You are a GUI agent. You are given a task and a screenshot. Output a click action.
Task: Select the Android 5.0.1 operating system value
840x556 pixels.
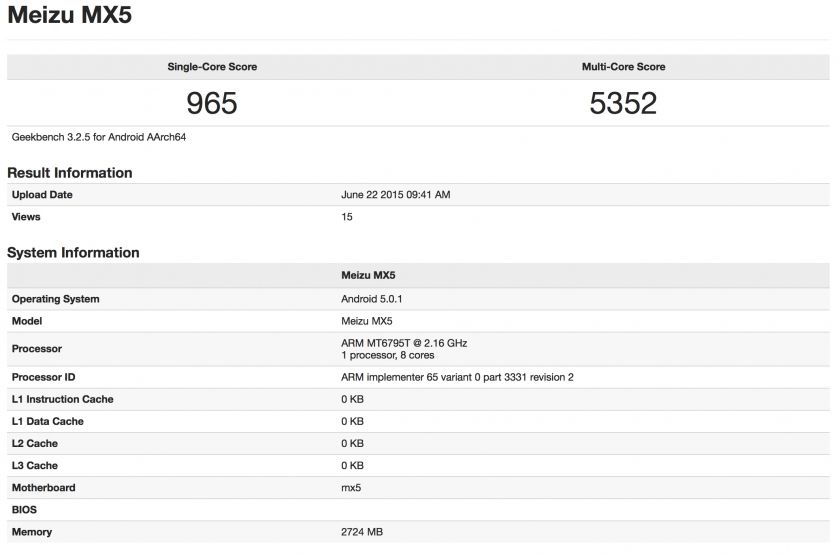tap(372, 299)
